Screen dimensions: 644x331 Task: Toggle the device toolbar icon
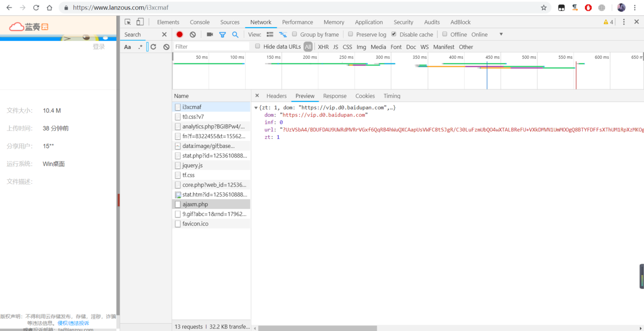pos(140,22)
